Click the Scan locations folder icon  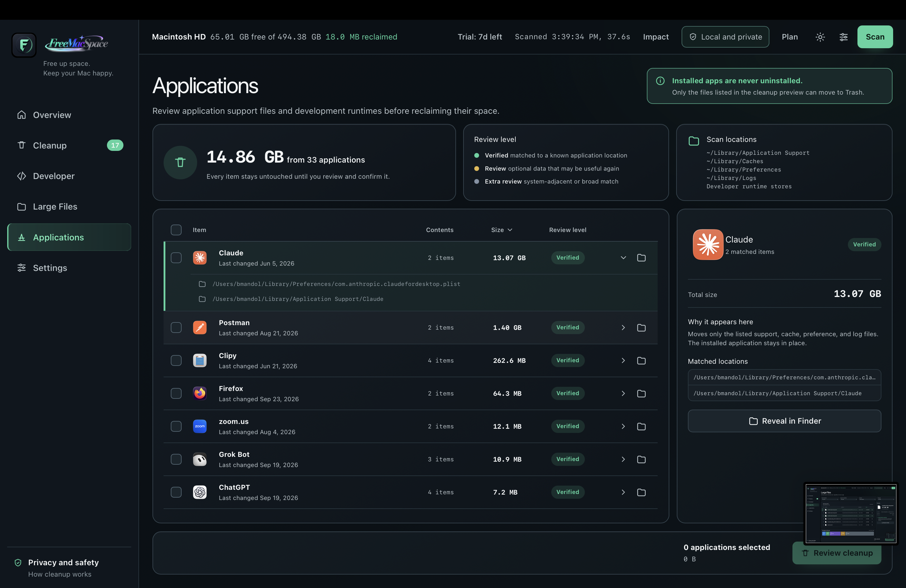tap(694, 141)
